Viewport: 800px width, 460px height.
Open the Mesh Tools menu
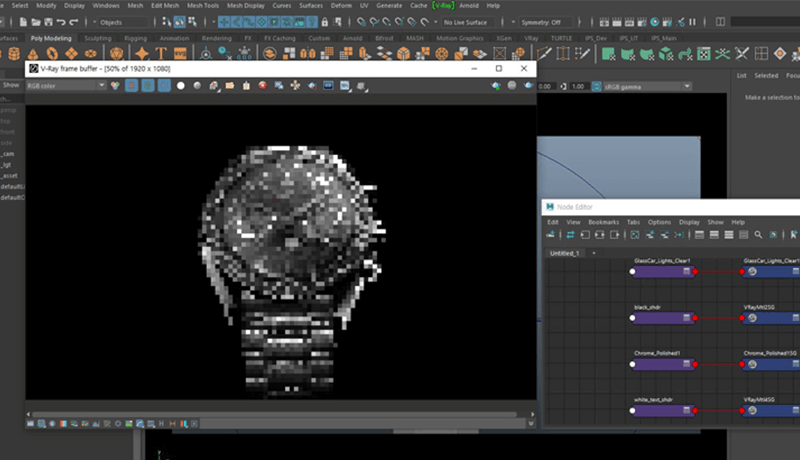203,6
